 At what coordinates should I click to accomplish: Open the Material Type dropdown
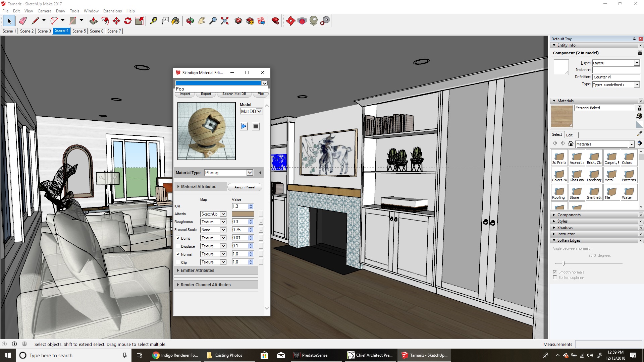click(x=250, y=173)
